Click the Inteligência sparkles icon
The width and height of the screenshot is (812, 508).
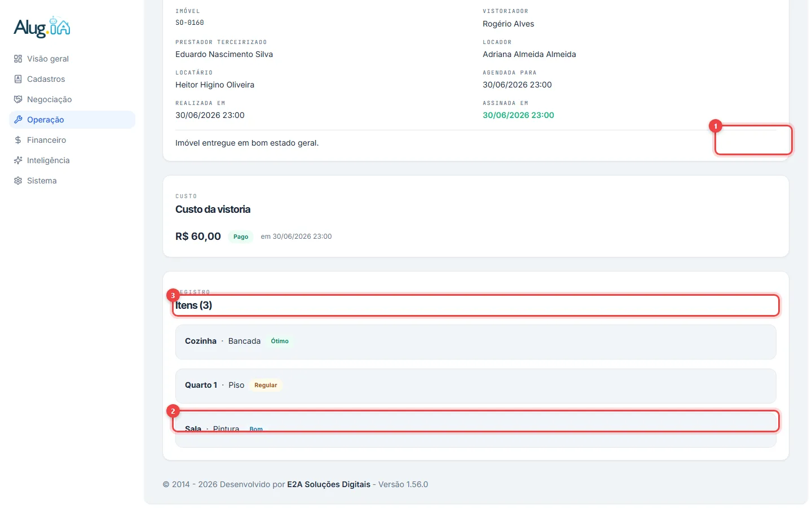pos(18,160)
